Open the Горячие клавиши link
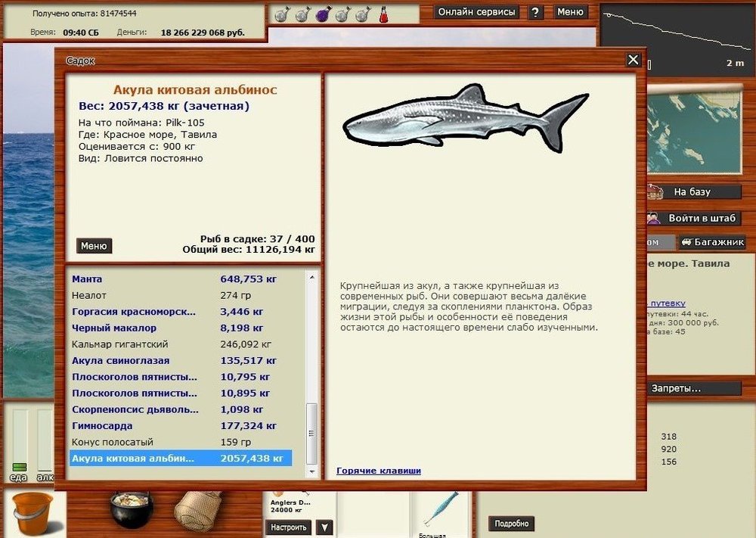Image resolution: width=756 pixels, height=538 pixels. pyautogui.click(x=378, y=471)
